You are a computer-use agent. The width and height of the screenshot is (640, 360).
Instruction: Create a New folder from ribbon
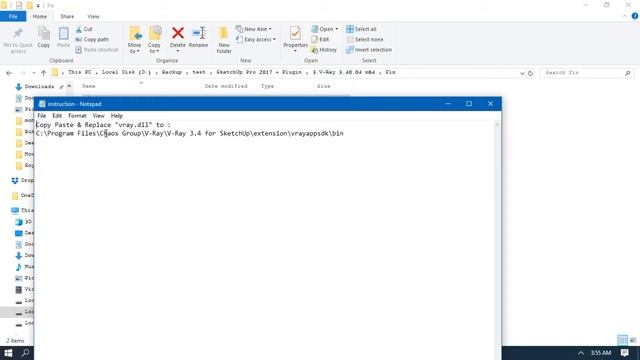pyautogui.click(x=224, y=40)
